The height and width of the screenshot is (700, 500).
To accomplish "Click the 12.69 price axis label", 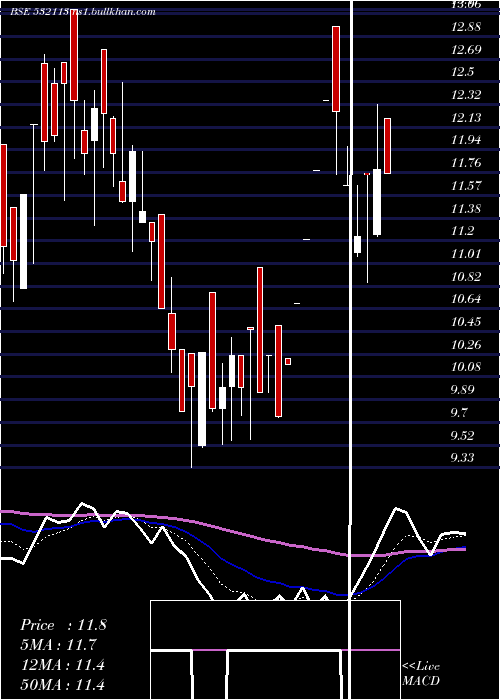I will (x=466, y=49).
